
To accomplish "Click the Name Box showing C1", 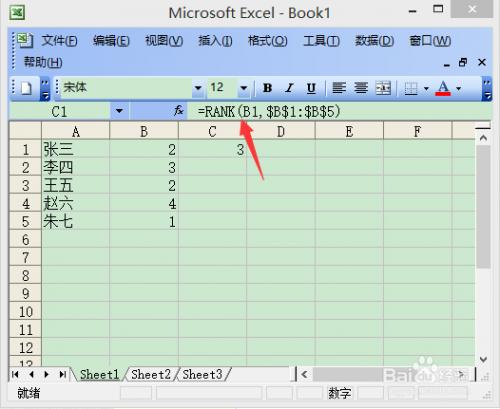I will point(60,111).
